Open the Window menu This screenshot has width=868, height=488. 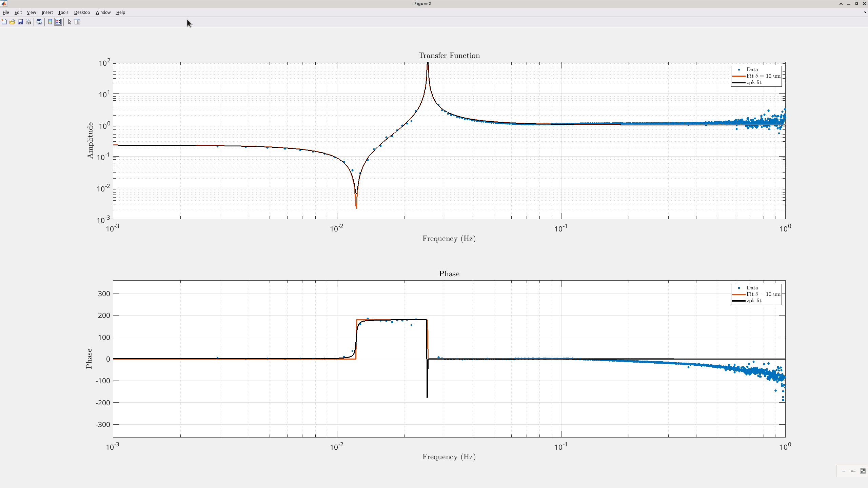click(103, 13)
